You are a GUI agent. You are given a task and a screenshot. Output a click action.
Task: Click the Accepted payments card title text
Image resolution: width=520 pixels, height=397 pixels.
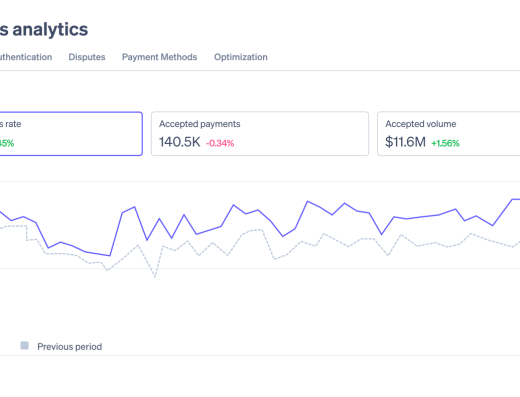pos(200,124)
